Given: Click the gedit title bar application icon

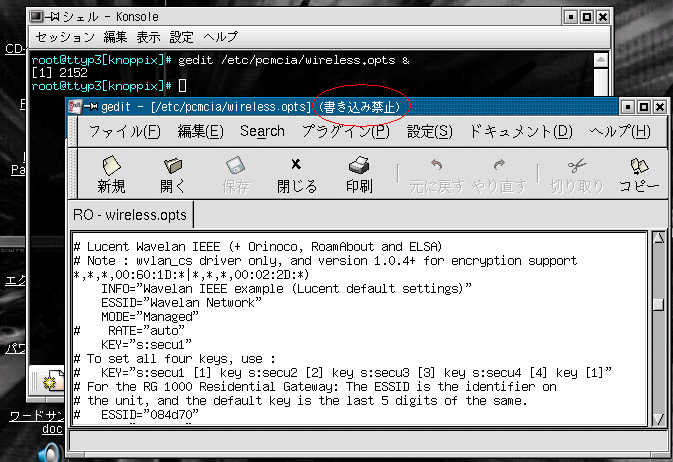Looking at the screenshot, I should click(75, 106).
